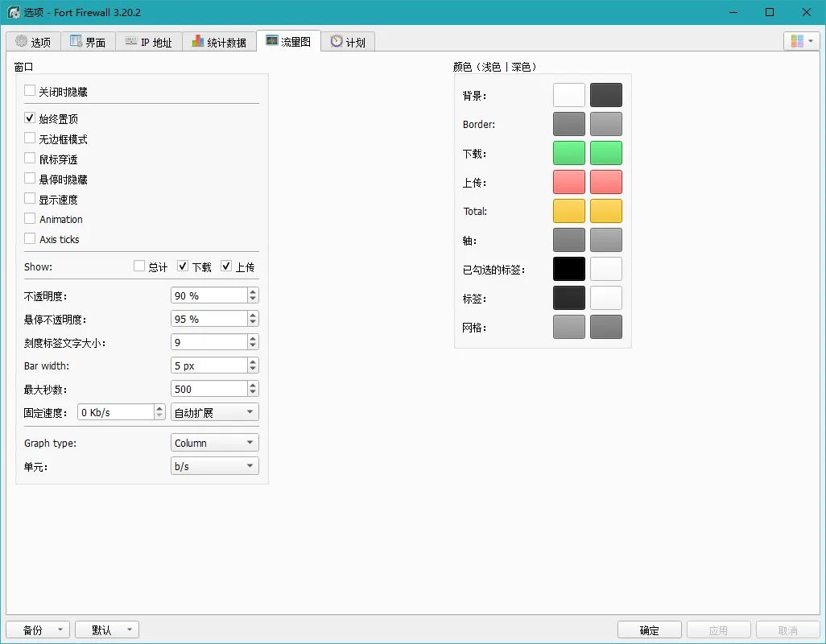Check the 总计 show option

[139, 266]
